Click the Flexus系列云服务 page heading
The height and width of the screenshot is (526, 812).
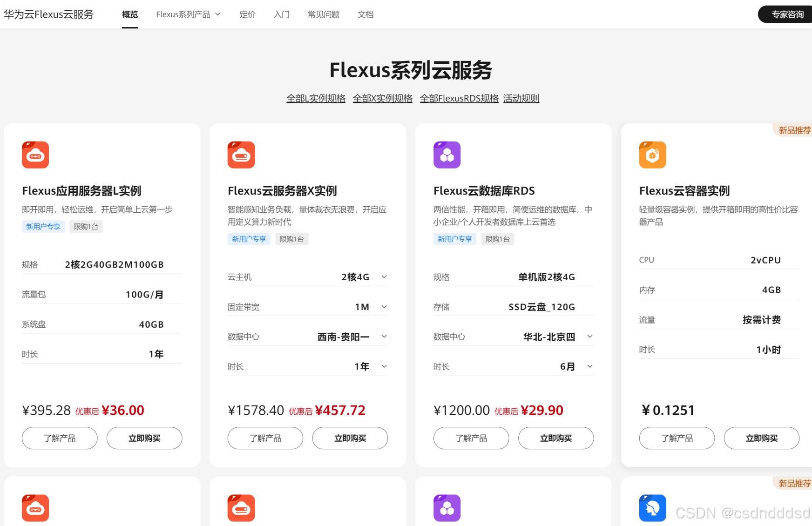[411, 70]
